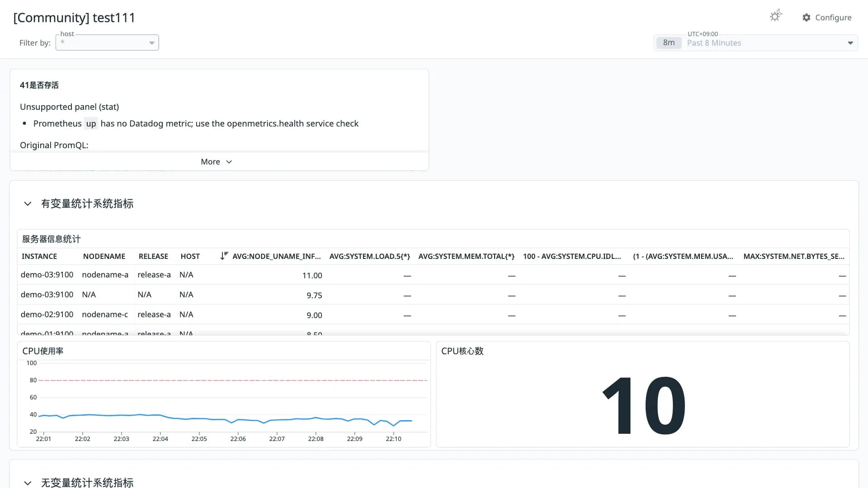This screenshot has height=488, width=868.
Task: Sort by NODENAME column header
Action: (x=104, y=256)
